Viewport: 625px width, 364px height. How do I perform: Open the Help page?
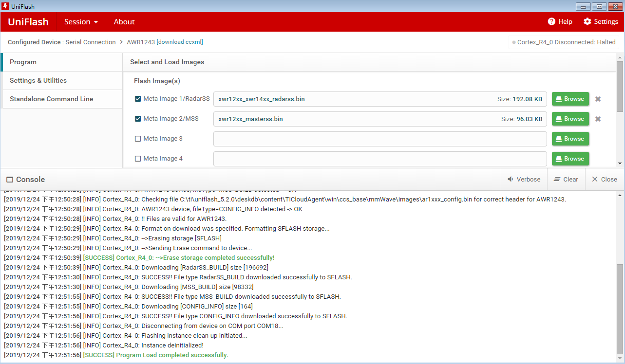560,21
